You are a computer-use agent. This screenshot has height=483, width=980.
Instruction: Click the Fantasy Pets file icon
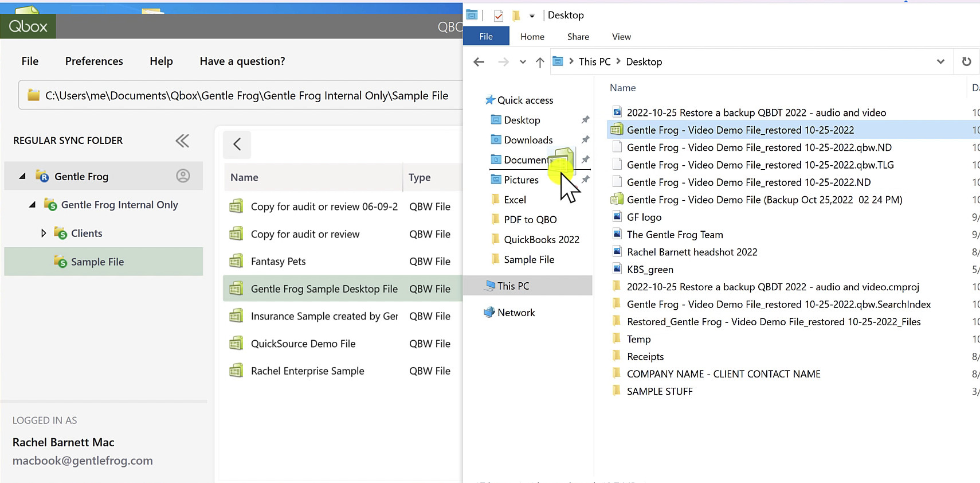pyautogui.click(x=236, y=261)
